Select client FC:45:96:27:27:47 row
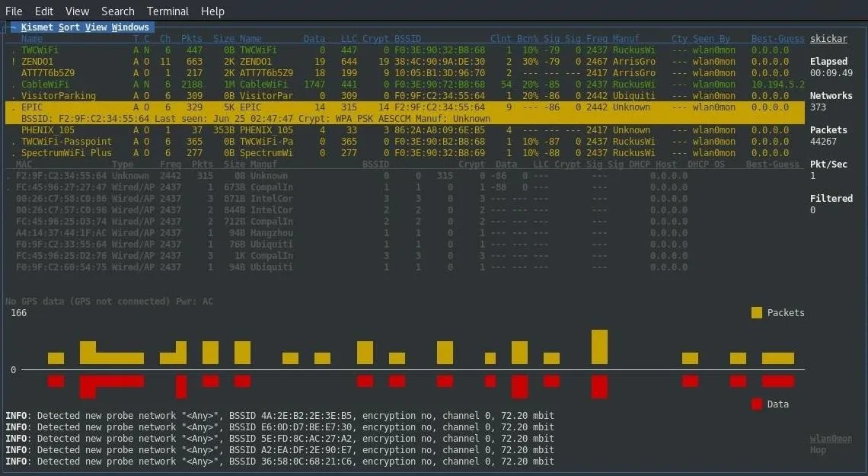Image resolution: width=868 pixels, height=476 pixels. click(x=349, y=187)
